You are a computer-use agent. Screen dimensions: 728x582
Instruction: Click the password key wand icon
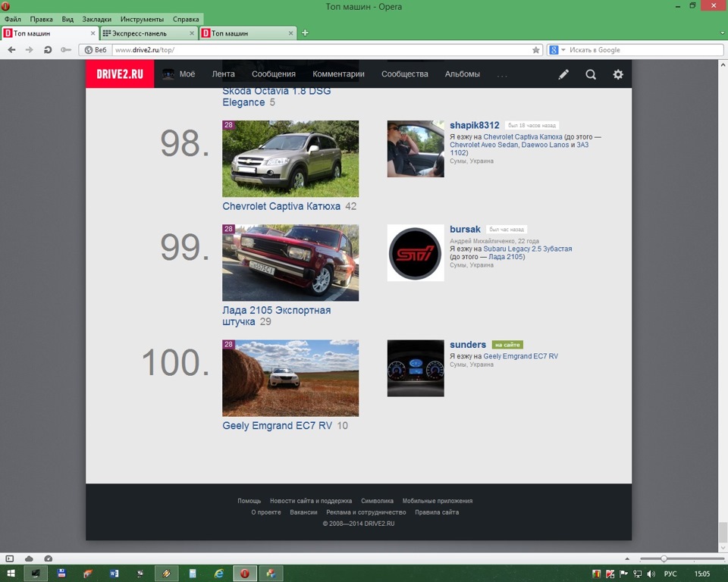click(66, 50)
